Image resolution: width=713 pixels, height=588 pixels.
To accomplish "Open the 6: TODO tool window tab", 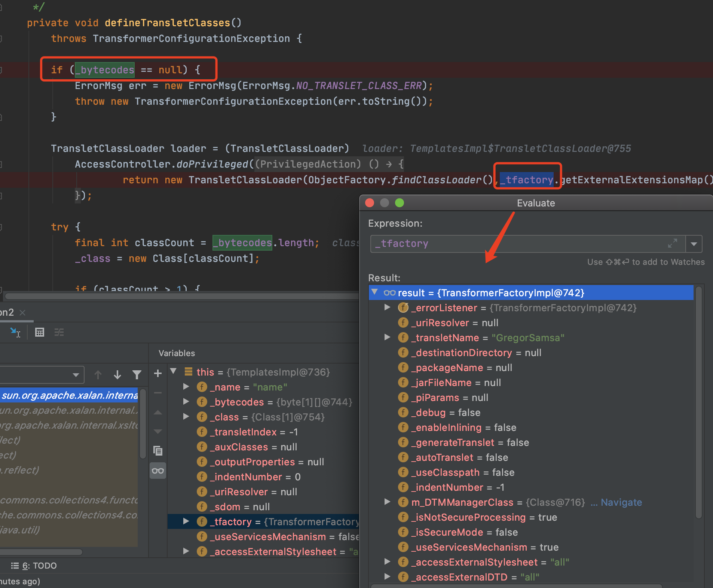I will pos(34,566).
